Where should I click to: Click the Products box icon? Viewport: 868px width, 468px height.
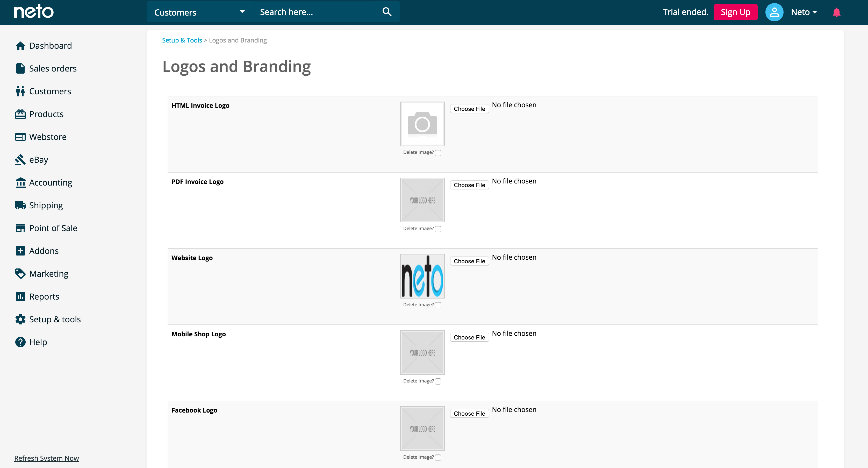(x=20, y=114)
